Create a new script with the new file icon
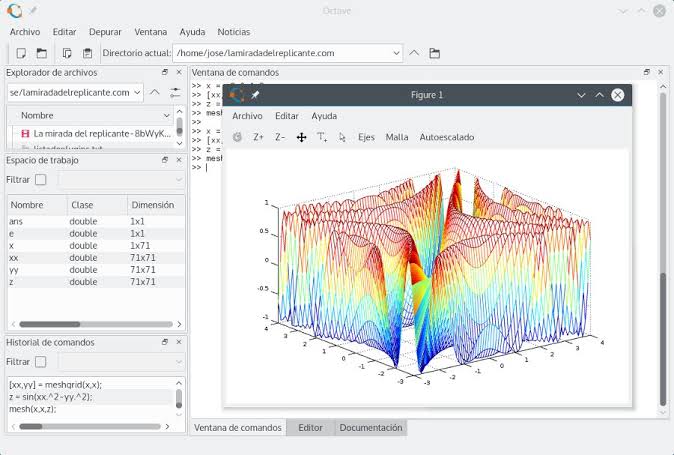 21,53
